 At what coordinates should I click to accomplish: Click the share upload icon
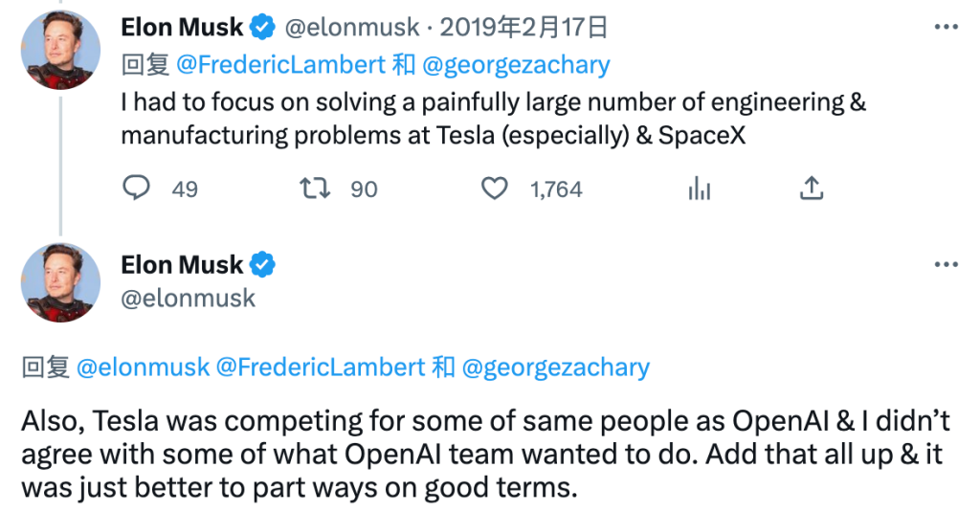[x=812, y=189]
